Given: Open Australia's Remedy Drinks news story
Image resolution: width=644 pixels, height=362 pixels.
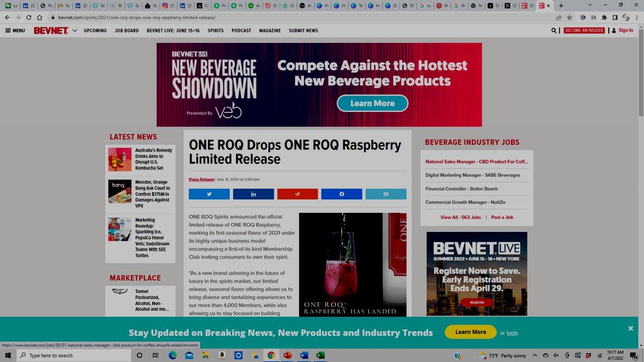Looking at the screenshot, I should click(154, 159).
